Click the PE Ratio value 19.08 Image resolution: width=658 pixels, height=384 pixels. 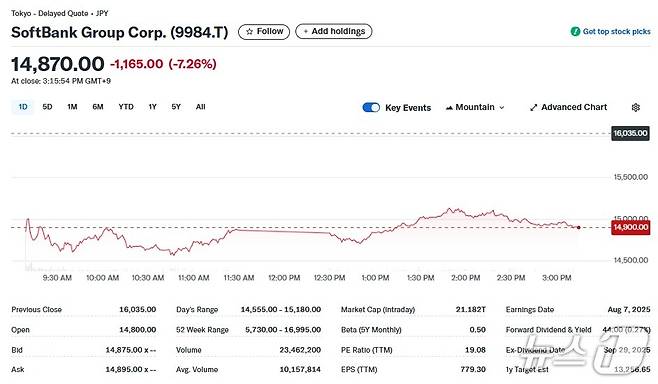(x=475, y=350)
